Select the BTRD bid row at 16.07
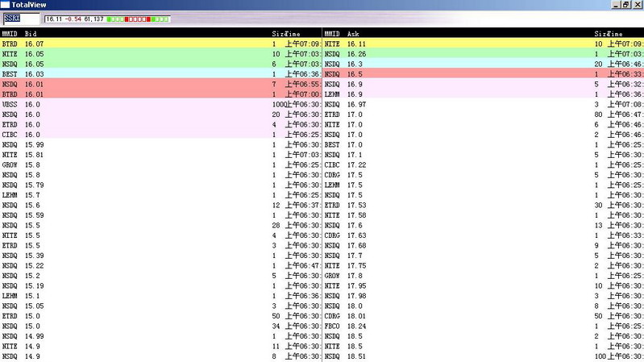Screen dimensions: 644x362 click(161, 44)
